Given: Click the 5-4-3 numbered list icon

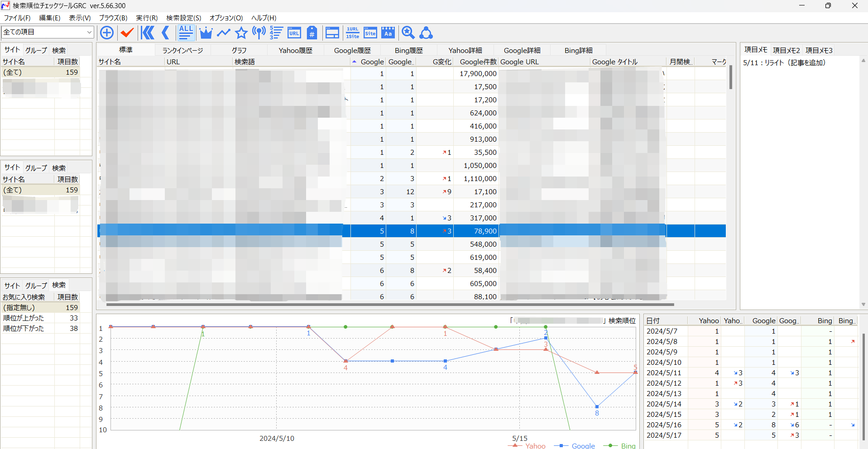Looking at the screenshot, I should coord(276,33).
